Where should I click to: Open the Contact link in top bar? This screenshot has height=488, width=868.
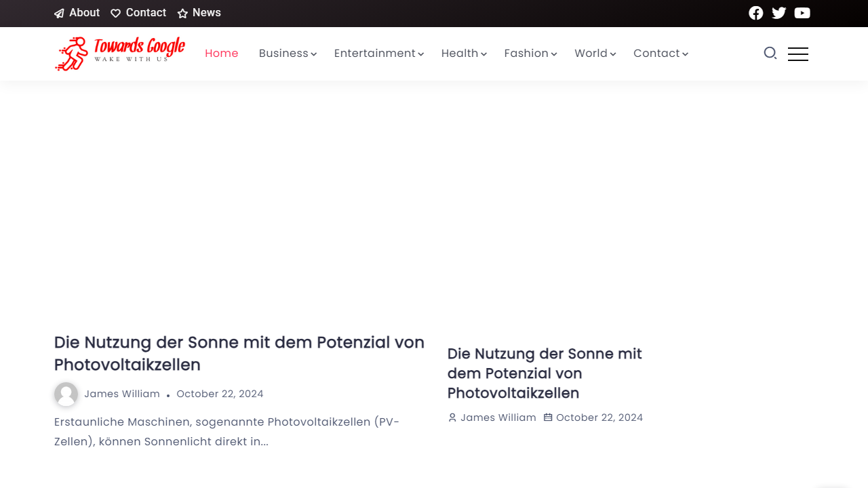[x=146, y=13]
